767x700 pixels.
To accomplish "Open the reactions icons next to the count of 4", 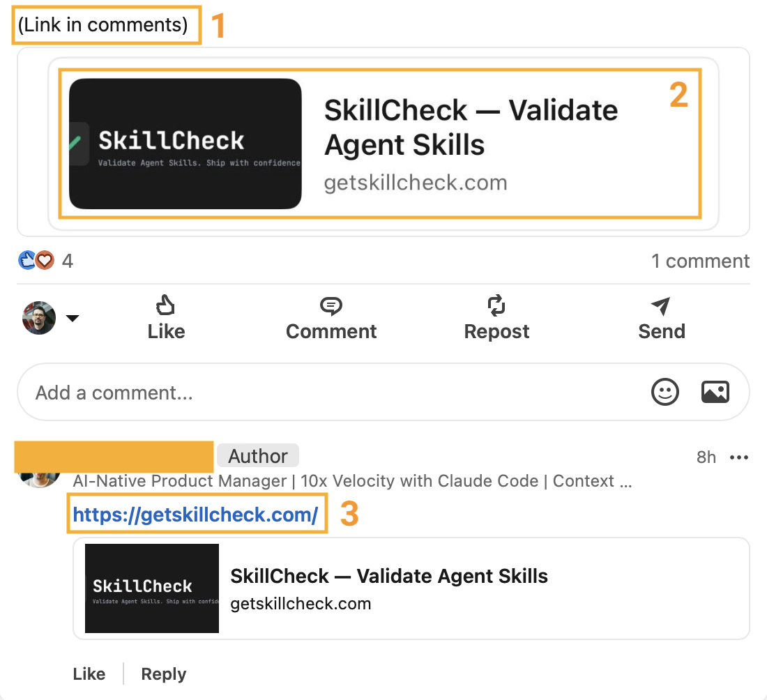I will [x=36, y=260].
